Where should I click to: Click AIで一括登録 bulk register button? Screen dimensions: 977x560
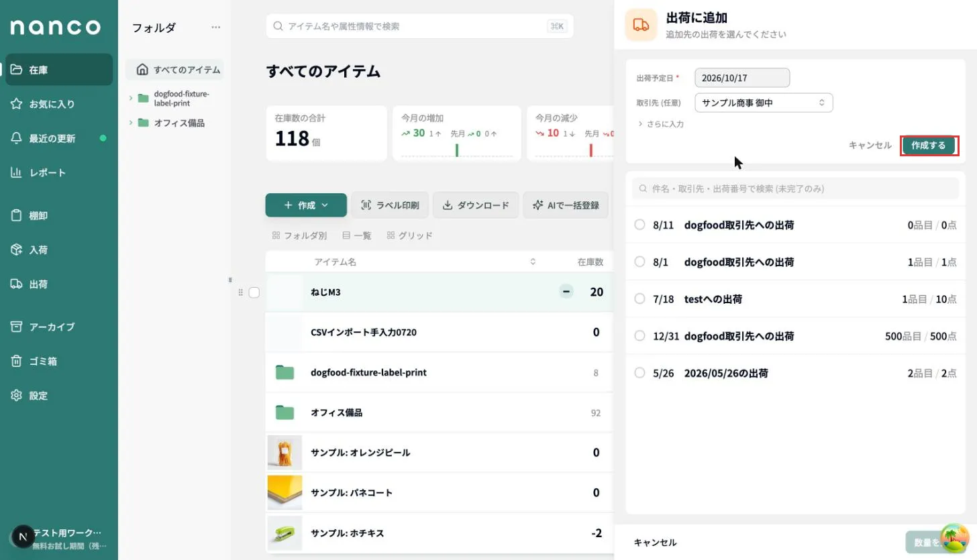point(565,205)
